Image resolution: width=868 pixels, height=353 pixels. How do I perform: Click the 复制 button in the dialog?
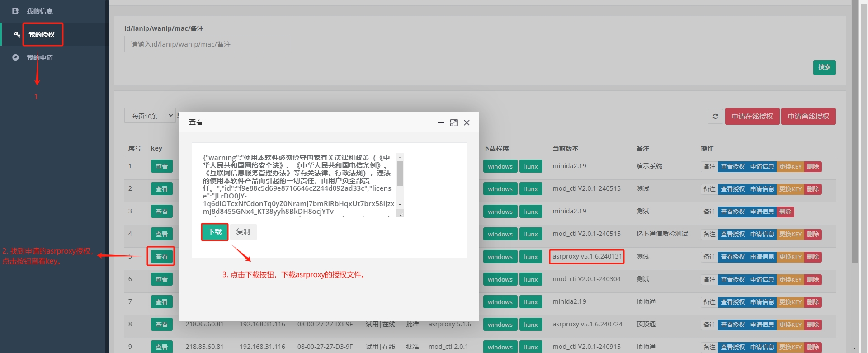coord(243,232)
